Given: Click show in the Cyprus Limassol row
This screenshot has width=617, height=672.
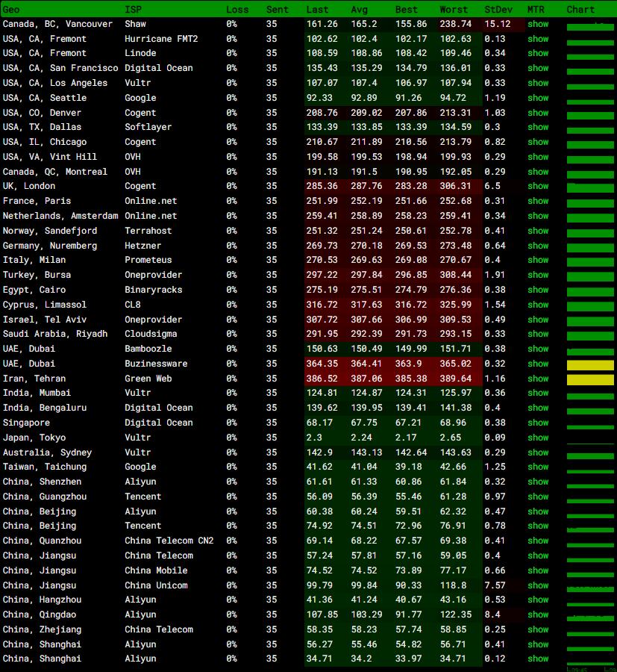Looking at the screenshot, I should pos(538,305).
